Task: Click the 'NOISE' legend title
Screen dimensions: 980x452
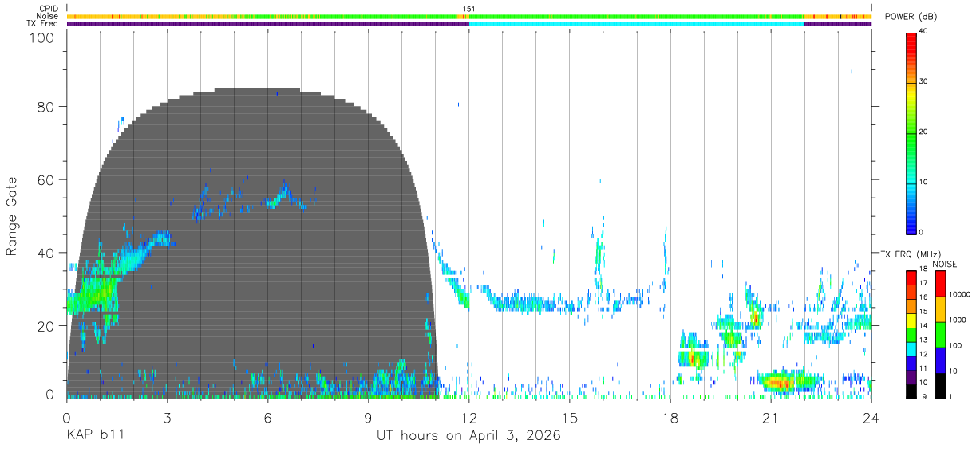Action: pos(943,264)
